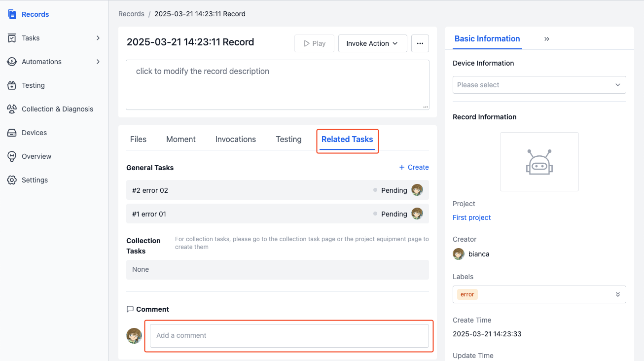Select the Basic Information tab
Screen dimensions: 644x361
pyautogui.click(x=487, y=38)
